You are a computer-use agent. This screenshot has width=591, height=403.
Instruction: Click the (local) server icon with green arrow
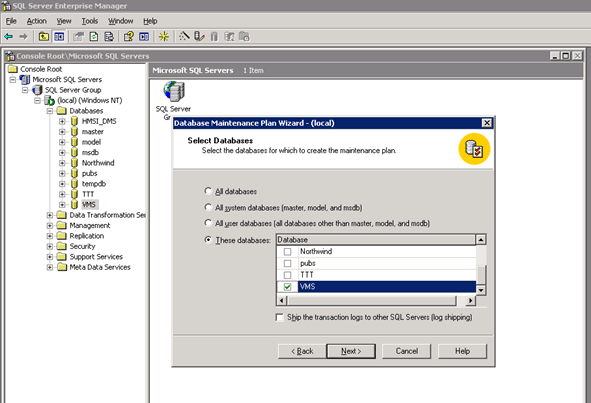click(49, 100)
